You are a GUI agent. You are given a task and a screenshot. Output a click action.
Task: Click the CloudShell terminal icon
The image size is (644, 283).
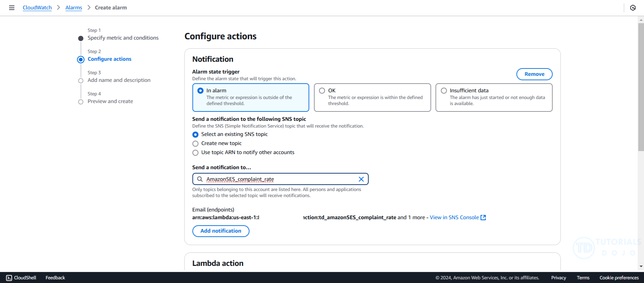tap(9, 278)
